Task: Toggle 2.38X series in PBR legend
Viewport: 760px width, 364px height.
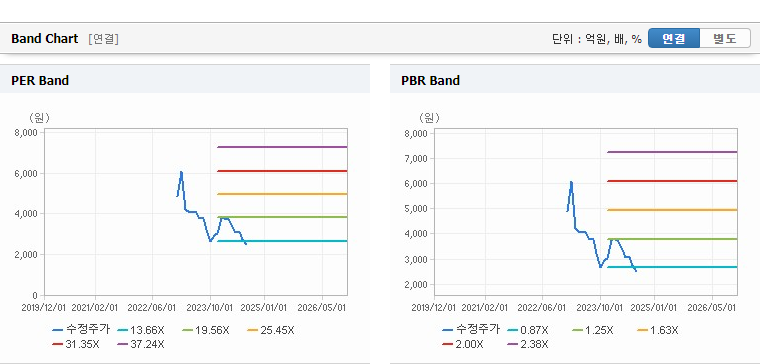Action: (528, 344)
